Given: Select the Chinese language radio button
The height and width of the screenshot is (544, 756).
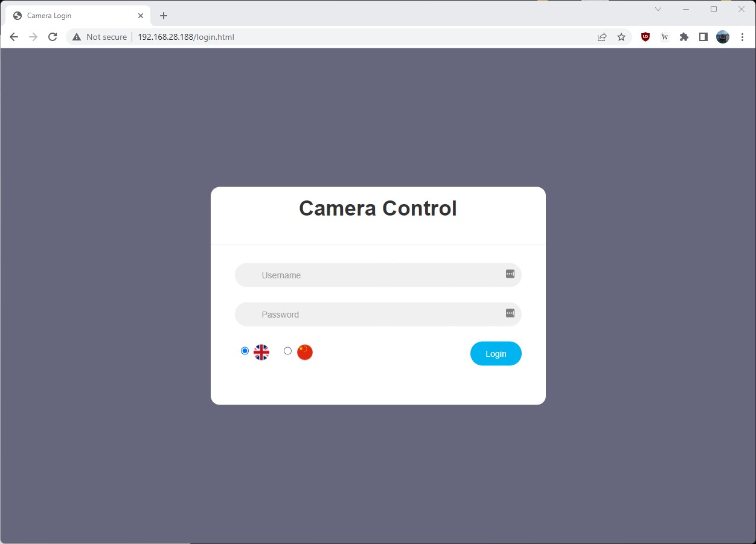Looking at the screenshot, I should coord(287,351).
